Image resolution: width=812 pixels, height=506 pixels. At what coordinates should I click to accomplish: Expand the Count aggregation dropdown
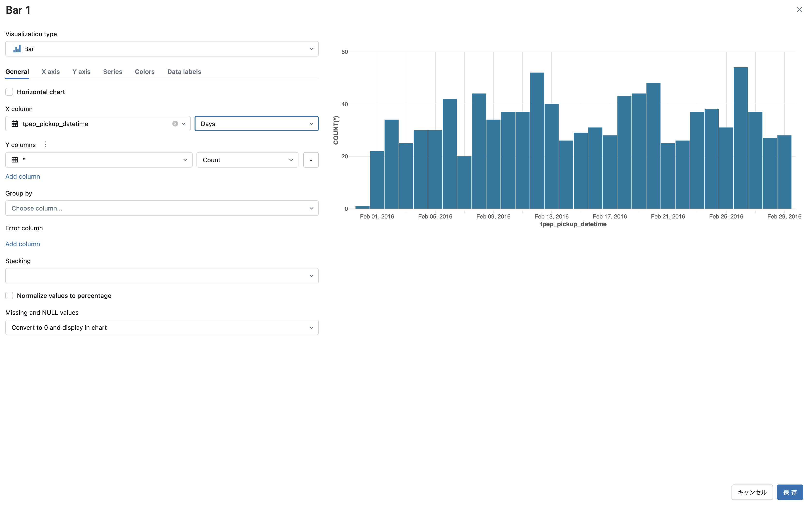point(247,160)
